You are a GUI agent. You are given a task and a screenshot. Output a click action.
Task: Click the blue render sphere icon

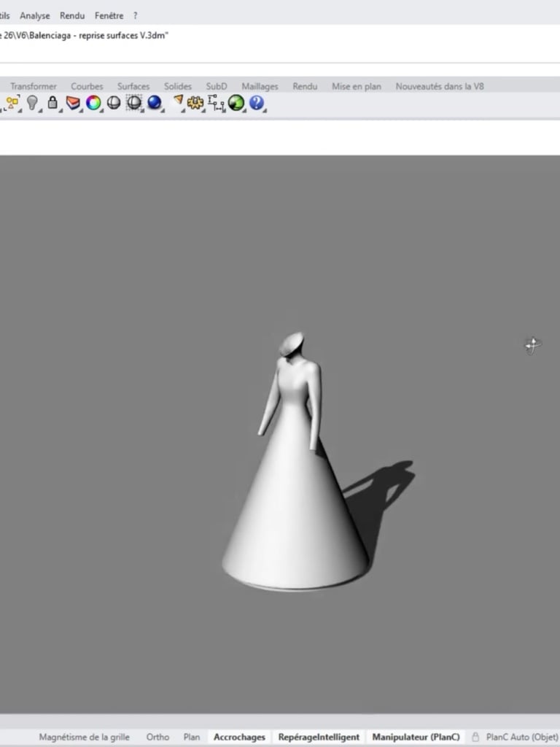pos(155,102)
